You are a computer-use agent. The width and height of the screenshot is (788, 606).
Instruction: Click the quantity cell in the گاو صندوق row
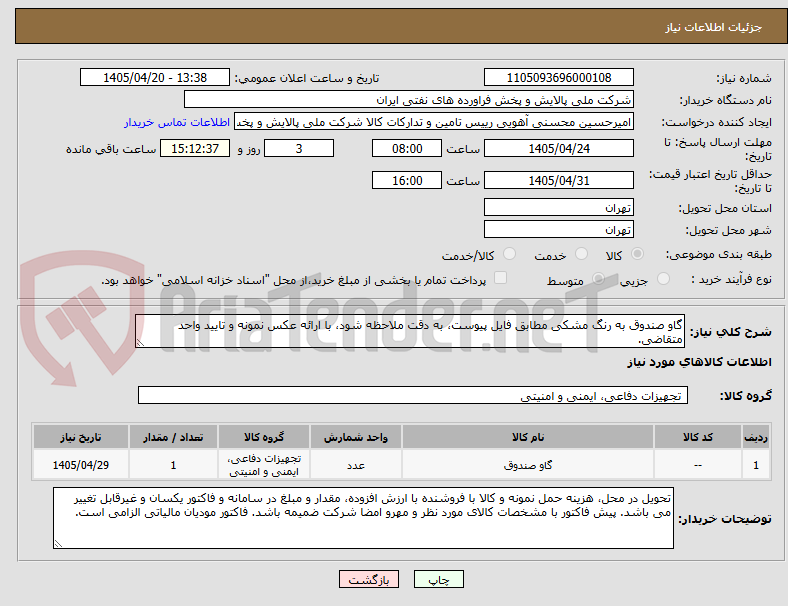173,465
